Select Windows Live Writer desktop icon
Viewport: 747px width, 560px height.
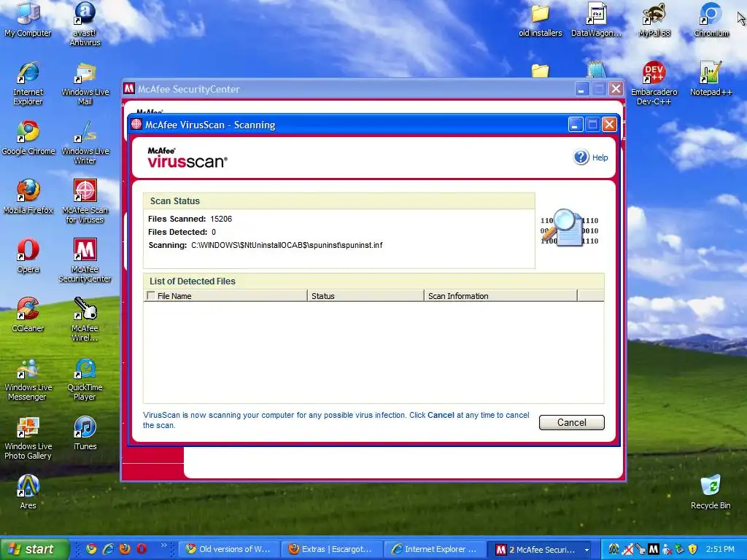coord(85,142)
